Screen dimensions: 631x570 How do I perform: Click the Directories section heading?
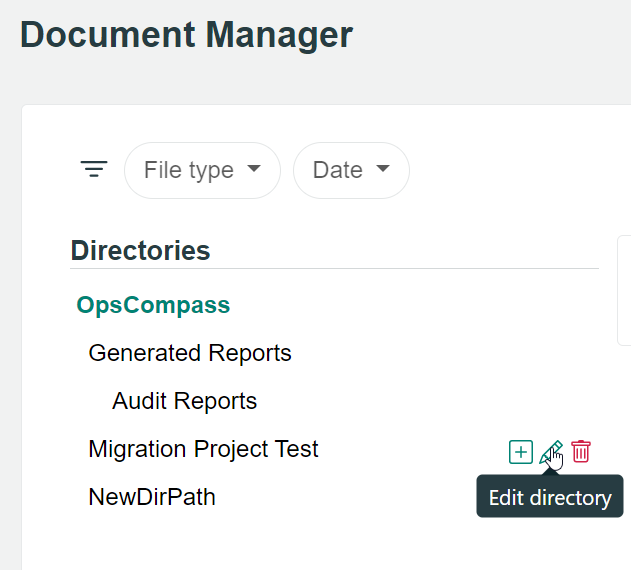coord(140,250)
